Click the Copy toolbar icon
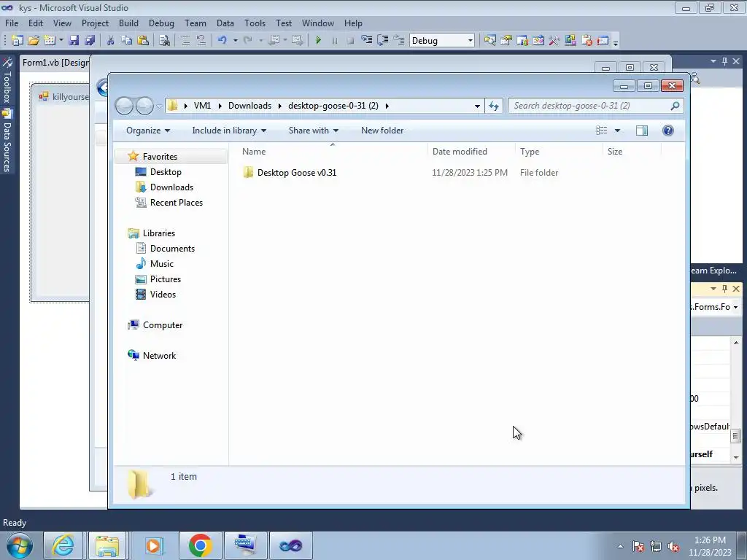The width and height of the screenshot is (747, 560). click(126, 41)
